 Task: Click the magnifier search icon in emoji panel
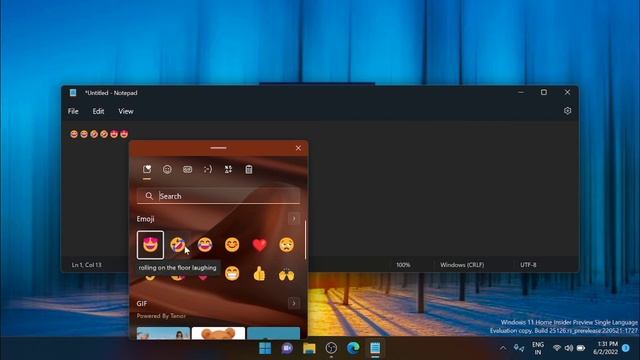click(149, 196)
